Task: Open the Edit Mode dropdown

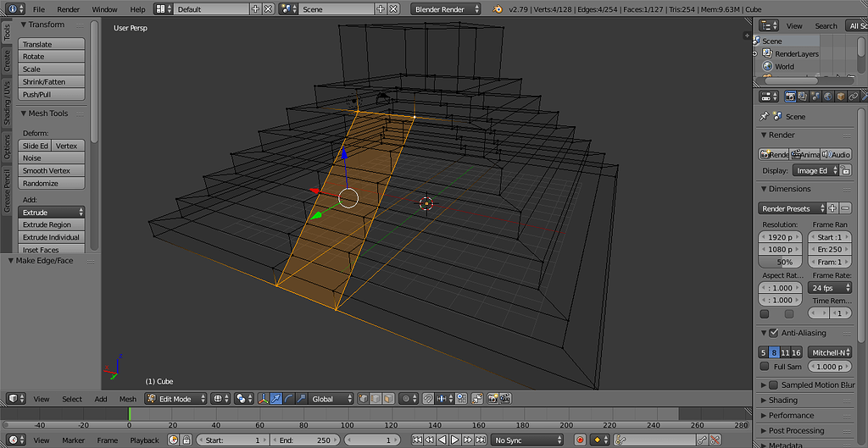Action: point(175,398)
